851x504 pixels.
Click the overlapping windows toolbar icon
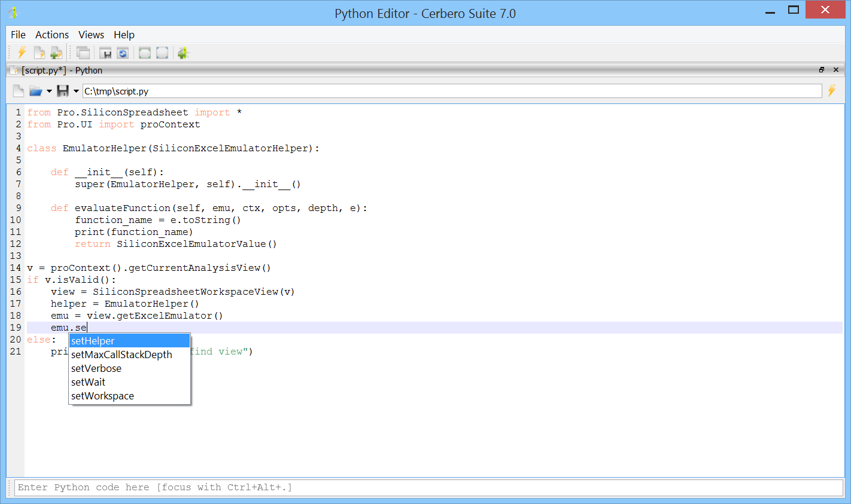[x=83, y=53]
